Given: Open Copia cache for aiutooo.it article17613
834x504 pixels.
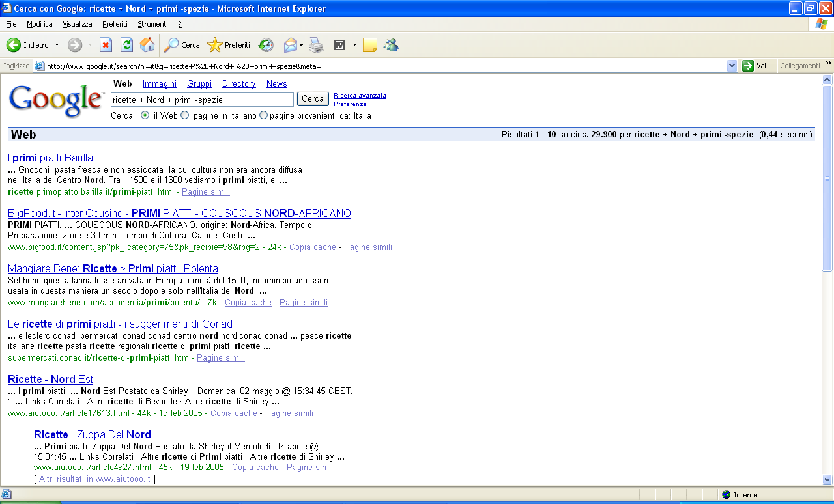Looking at the screenshot, I should 234,413.
